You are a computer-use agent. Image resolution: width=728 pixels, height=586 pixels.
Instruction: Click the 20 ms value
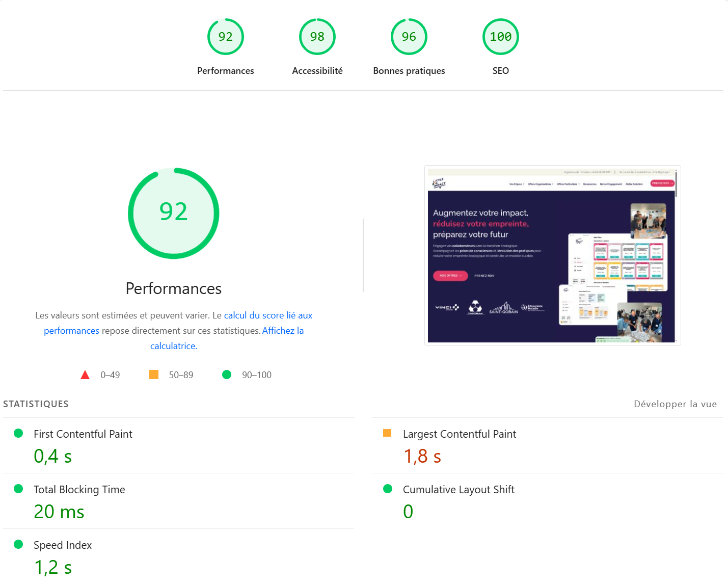(x=59, y=512)
